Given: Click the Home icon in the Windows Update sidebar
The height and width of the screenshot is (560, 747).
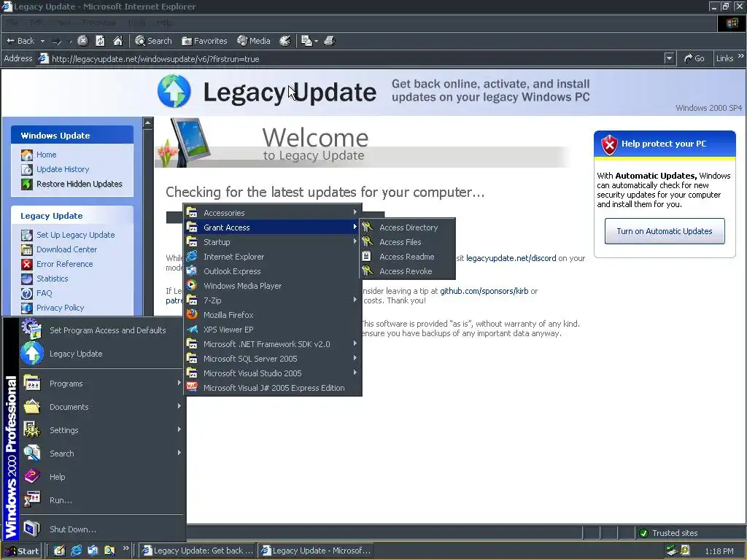Looking at the screenshot, I should point(27,155).
